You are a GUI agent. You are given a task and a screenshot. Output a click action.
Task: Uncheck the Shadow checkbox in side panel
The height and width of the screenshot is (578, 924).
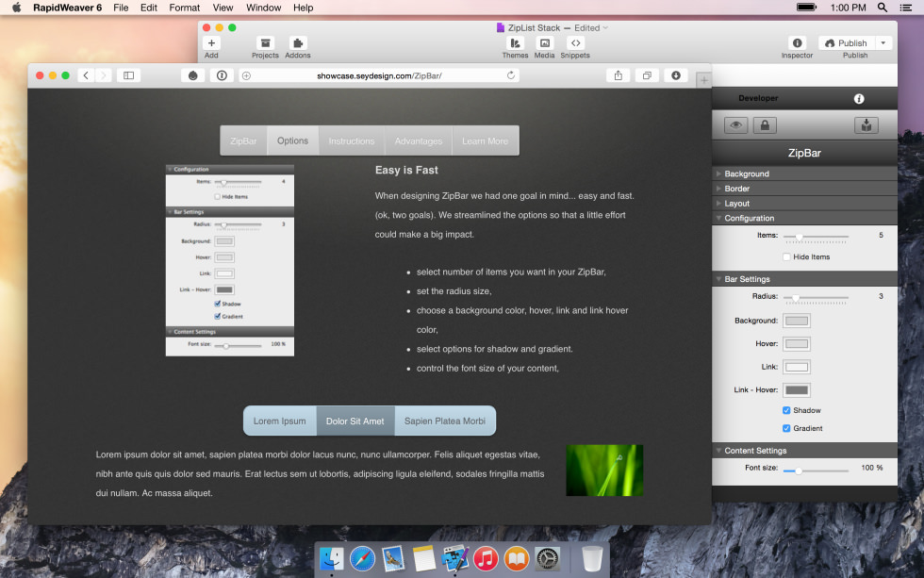coord(786,410)
